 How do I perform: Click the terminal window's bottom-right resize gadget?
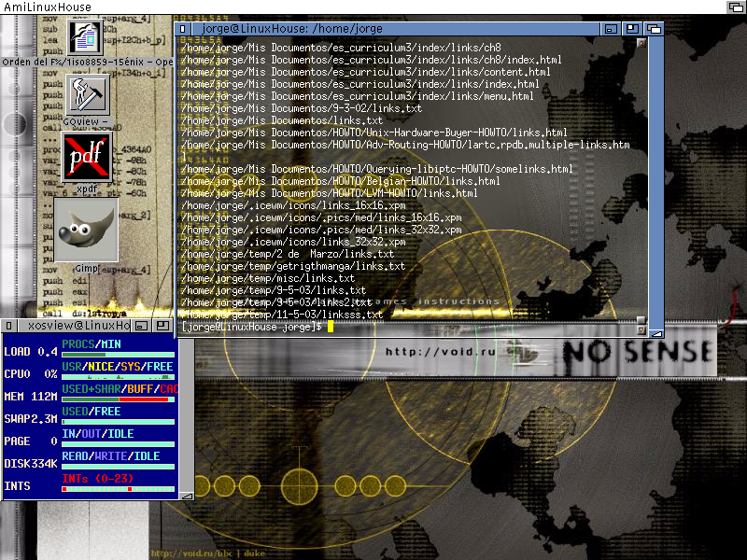coord(657,333)
